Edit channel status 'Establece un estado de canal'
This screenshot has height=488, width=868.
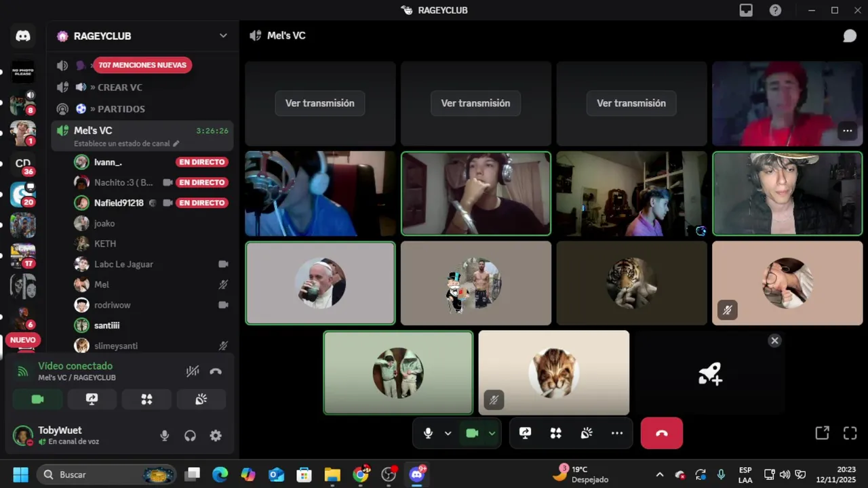click(127, 144)
